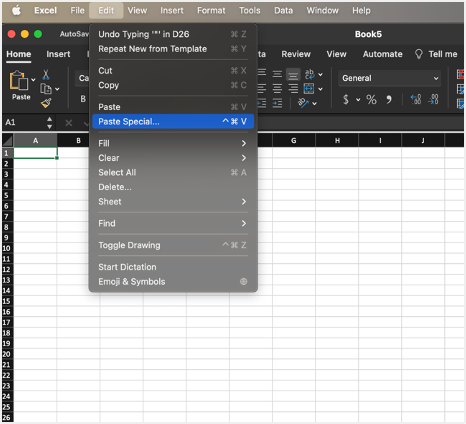Toggle Wrap Text in the ribbon
The width and height of the screenshot is (466, 424).
click(309, 74)
